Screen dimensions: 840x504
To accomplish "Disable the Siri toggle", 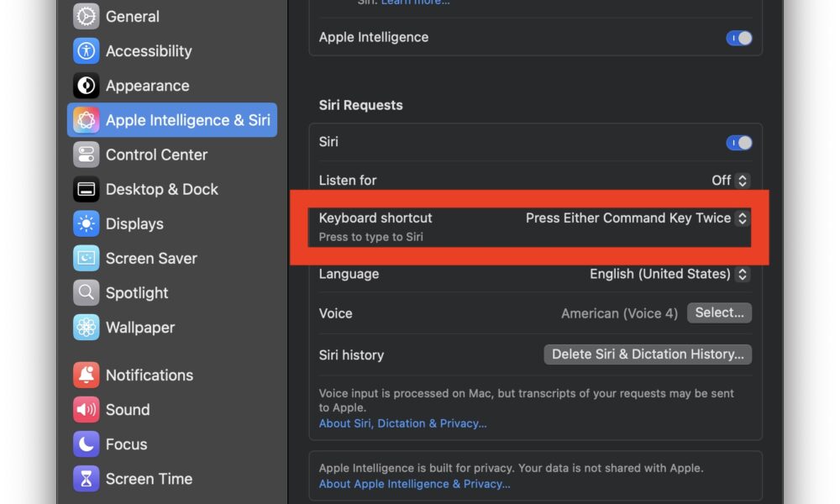I will pyautogui.click(x=738, y=143).
